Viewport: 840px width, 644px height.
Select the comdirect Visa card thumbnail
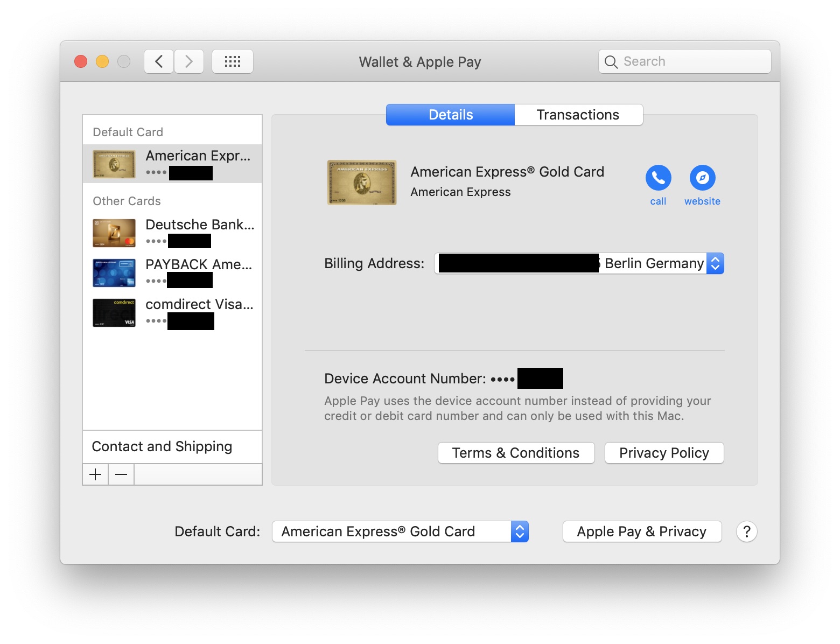pos(114,313)
